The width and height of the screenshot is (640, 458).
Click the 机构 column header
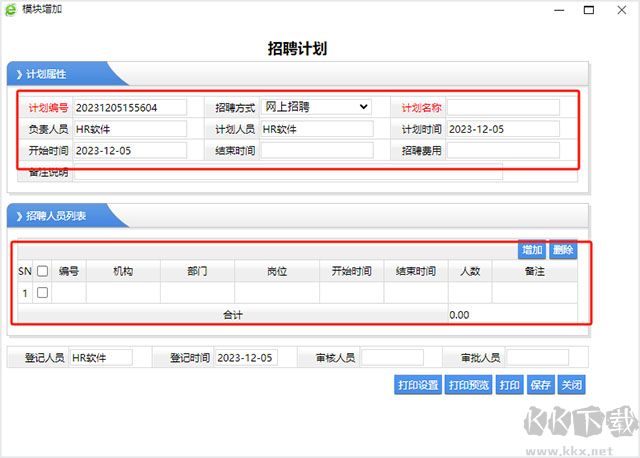123,271
